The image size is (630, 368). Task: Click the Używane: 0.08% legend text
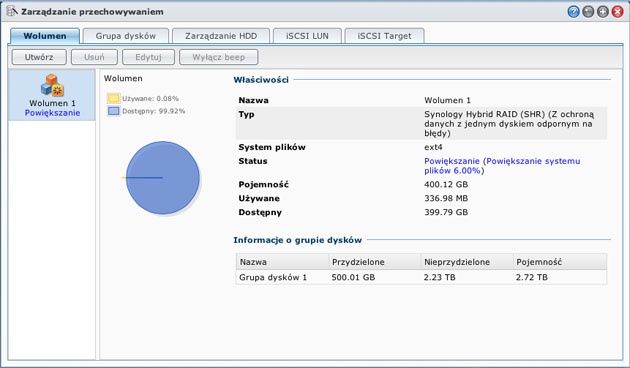click(x=150, y=98)
